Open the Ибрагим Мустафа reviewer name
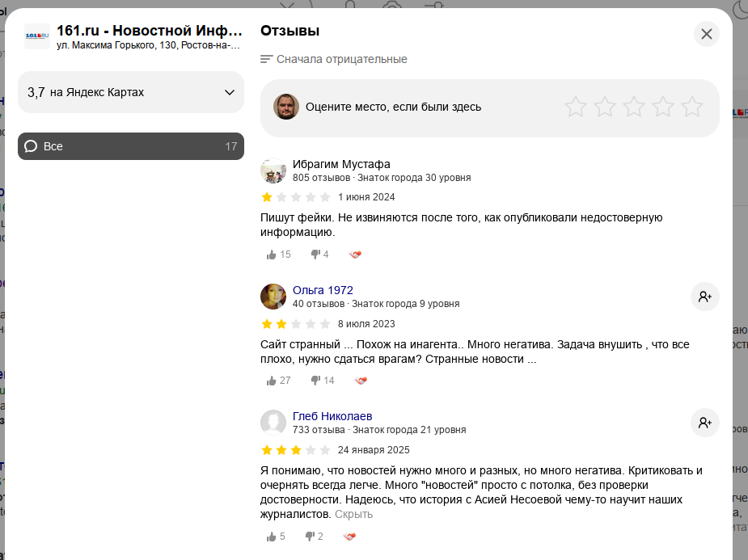Screen dimensions: 748x560 click(341, 164)
